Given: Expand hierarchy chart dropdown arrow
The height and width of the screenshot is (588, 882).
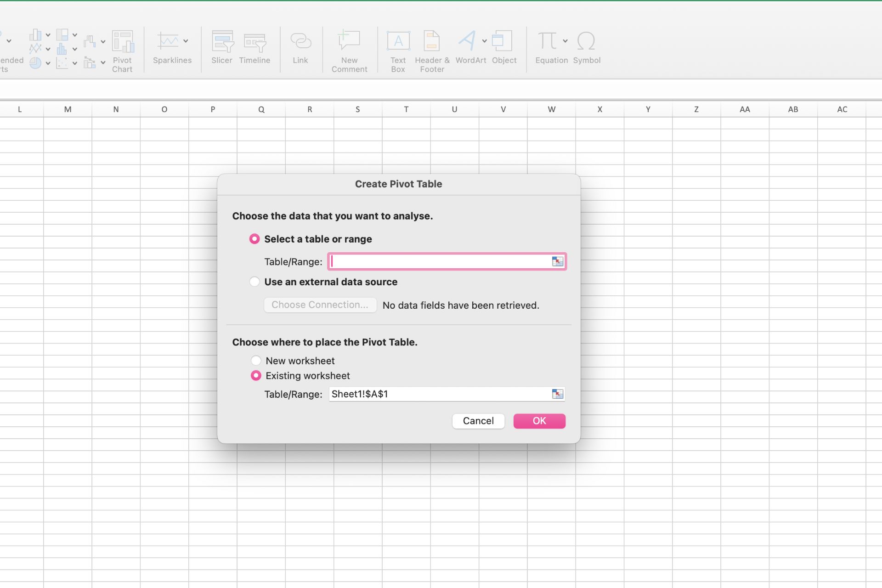Looking at the screenshot, I should [x=74, y=35].
